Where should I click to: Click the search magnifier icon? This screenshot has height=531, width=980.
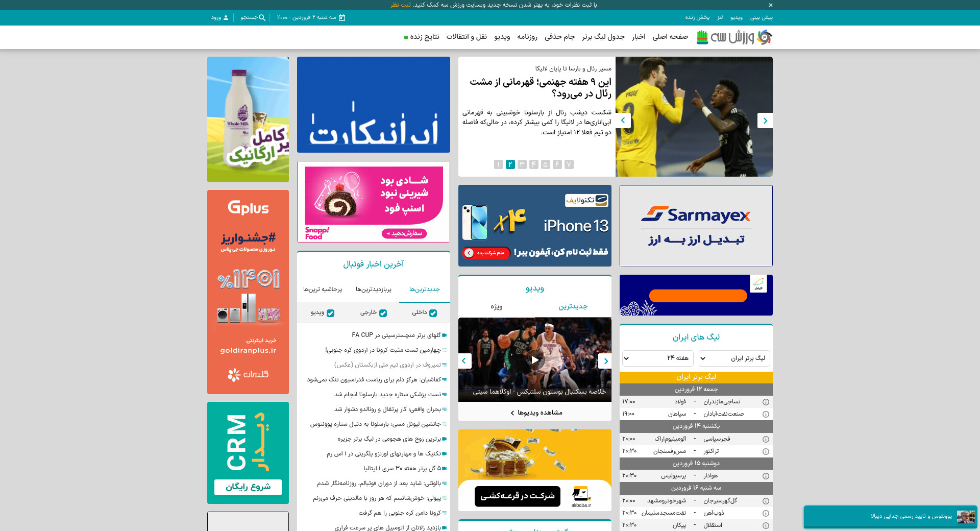coord(262,17)
